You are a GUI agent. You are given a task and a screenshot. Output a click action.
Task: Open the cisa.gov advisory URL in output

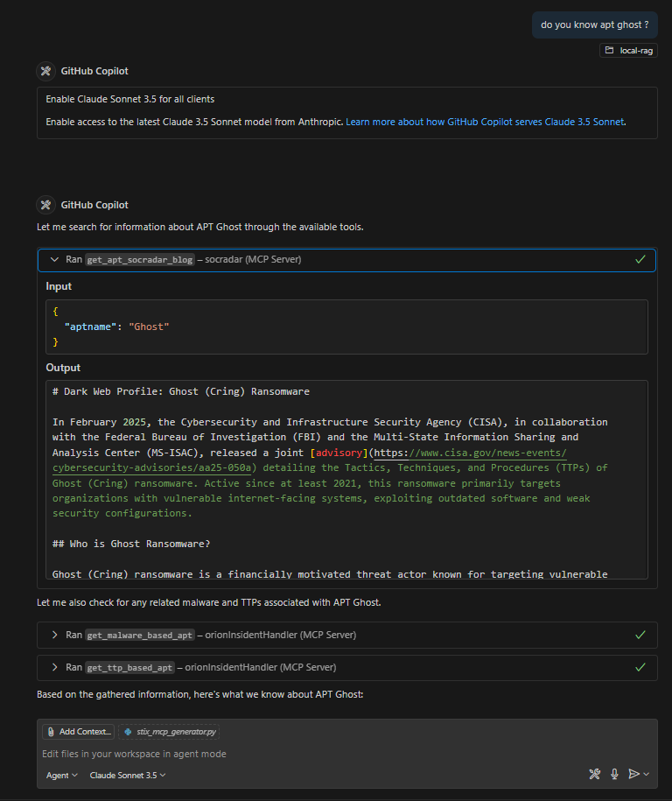click(x=309, y=460)
